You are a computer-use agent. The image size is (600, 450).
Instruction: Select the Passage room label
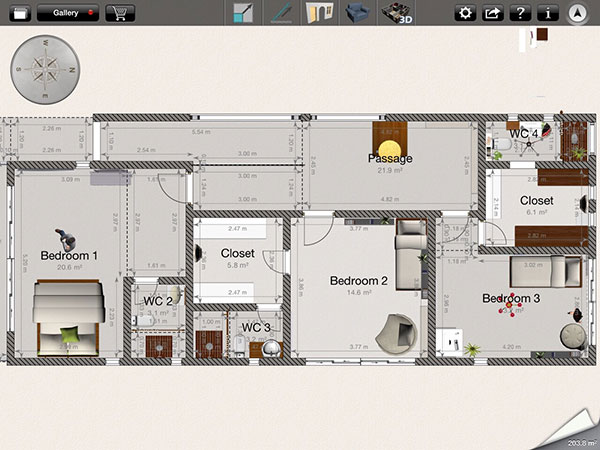pyautogui.click(x=389, y=158)
